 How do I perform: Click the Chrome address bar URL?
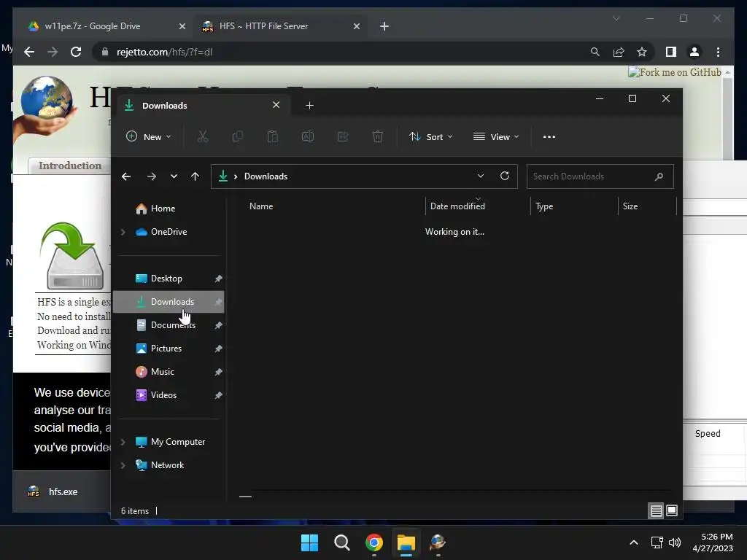(x=164, y=52)
